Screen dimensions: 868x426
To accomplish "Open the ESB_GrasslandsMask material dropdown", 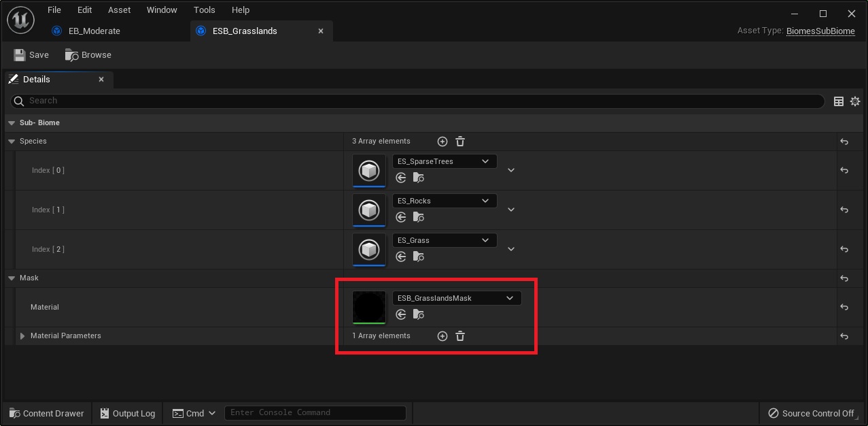I will pyautogui.click(x=457, y=298).
